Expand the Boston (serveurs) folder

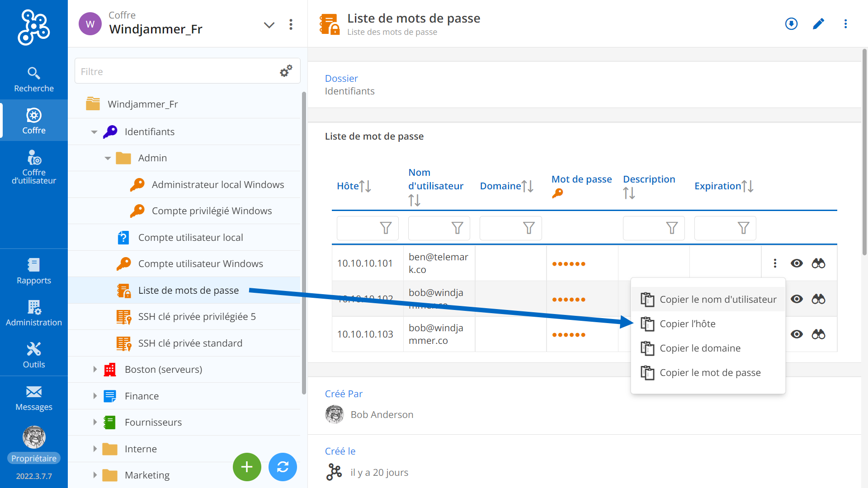(x=95, y=369)
